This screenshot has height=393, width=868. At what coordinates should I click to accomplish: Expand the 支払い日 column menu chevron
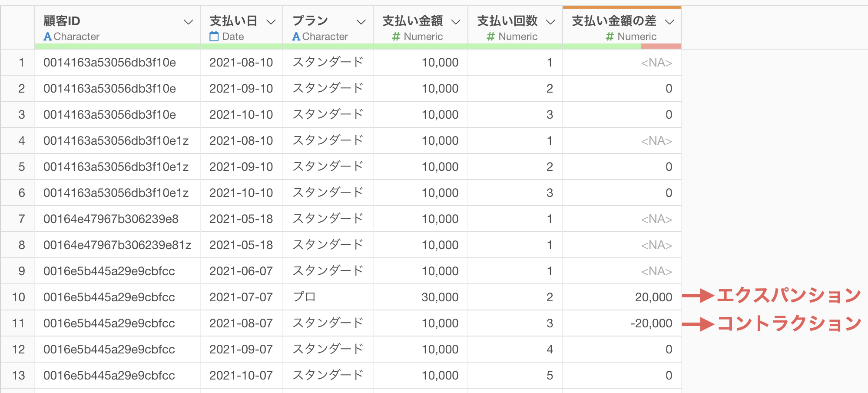click(271, 22)
